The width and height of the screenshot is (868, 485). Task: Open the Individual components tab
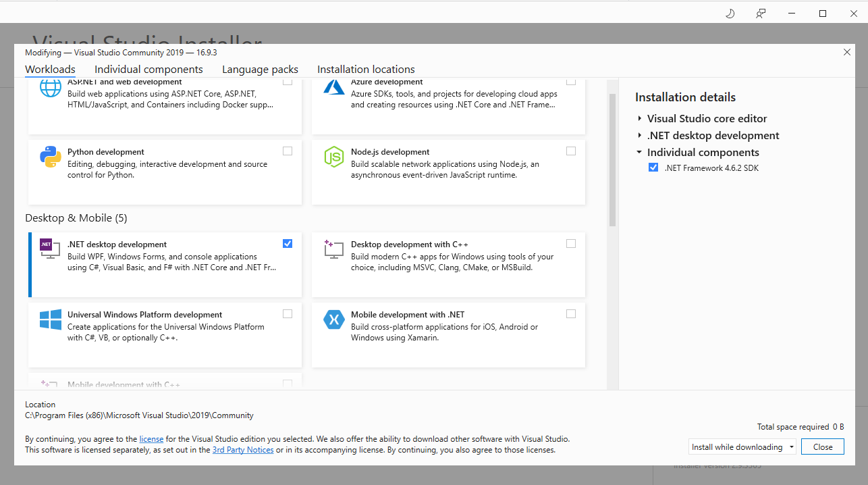148,69
